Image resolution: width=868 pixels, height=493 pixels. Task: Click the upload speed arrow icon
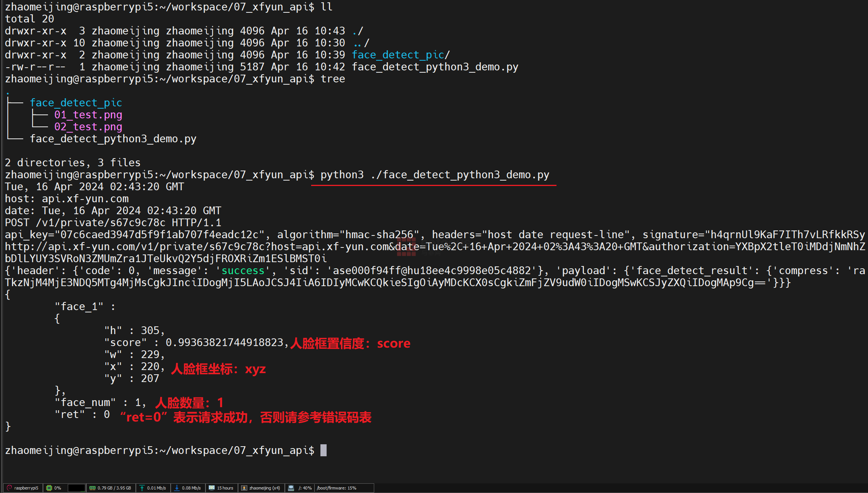pyautogui.click(x=142, y=488)
